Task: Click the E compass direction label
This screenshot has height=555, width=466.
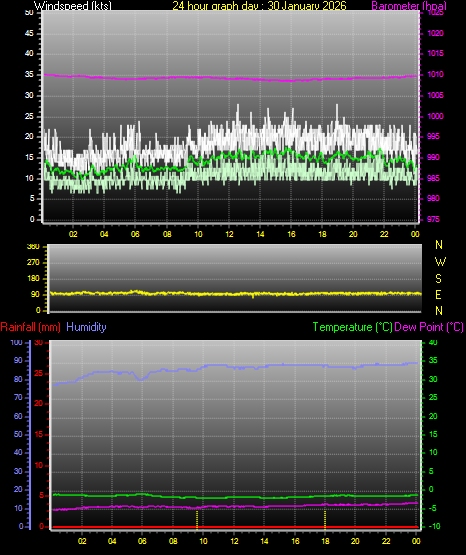Action: (x=438, y=294)
